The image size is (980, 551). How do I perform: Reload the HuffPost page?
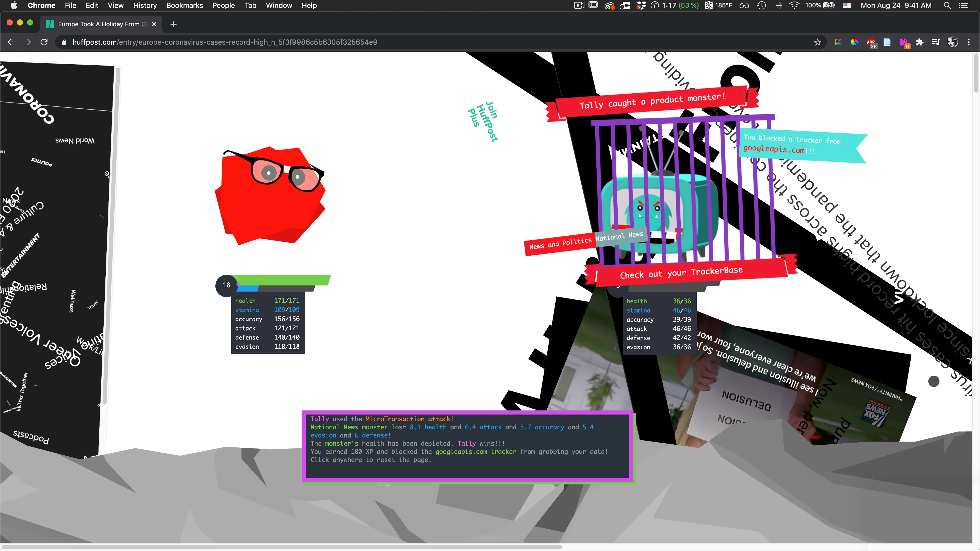pyautogui.click(x=44, y=42)
